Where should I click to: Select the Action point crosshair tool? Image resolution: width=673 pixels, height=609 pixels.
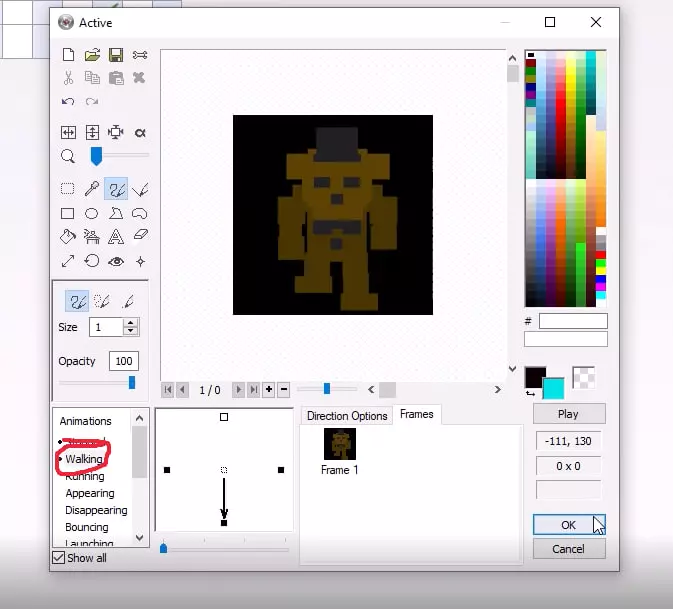[140, 261]
